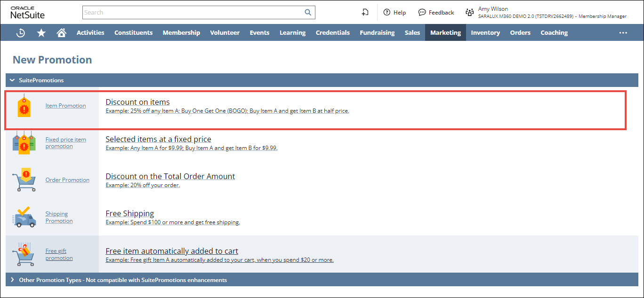Click the Shortcuts star icon

click(41, 33)
